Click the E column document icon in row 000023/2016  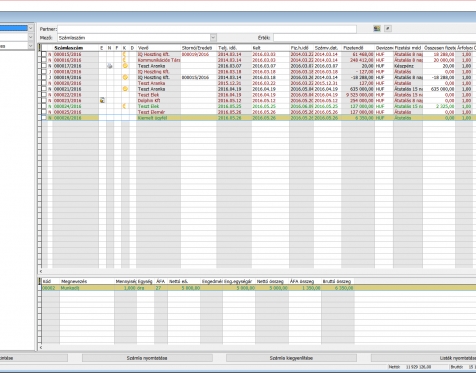coord(102,100)
